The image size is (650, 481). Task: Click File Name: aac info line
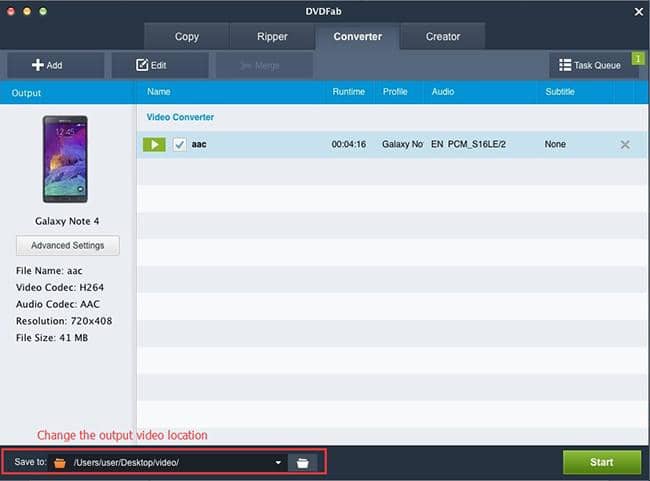(x=49, y=271)
